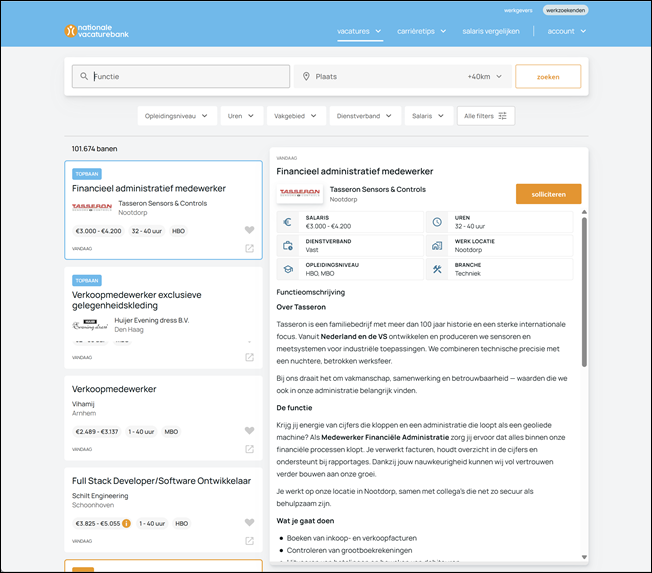Click the clock Uren icon in job details
This screenshot has width=652, height=573.
point(437,222)
